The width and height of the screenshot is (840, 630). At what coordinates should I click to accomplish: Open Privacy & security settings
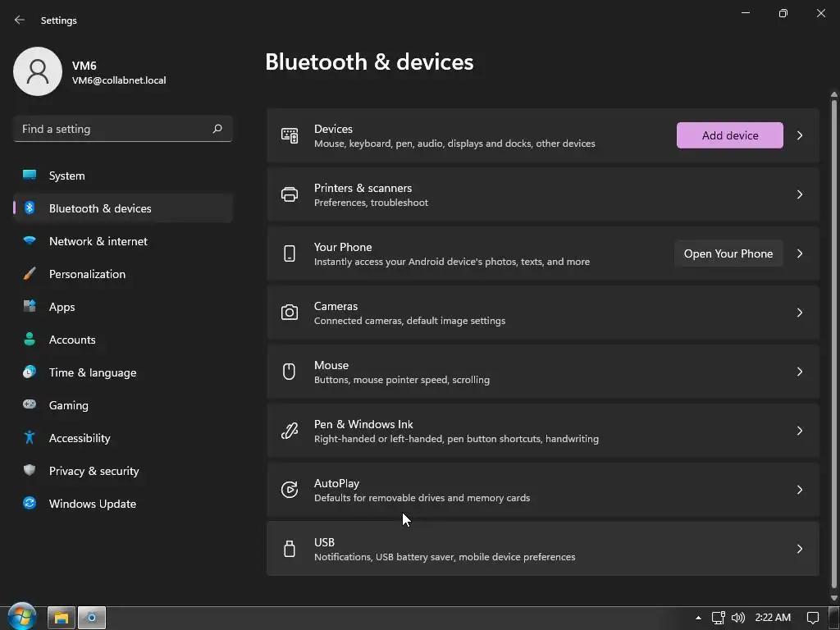click(x=123, y=470)
